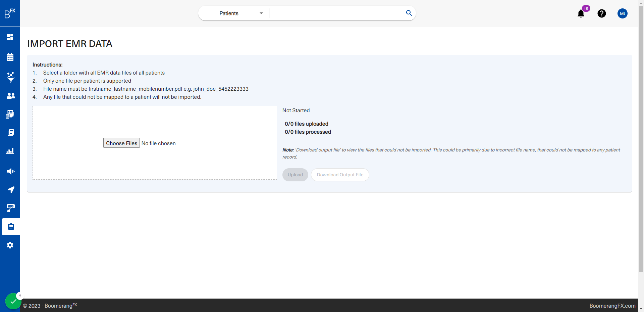Open the megaphone marketing icon
Image resolution: width=644 pixels, height=312 pixels.
(11, 171)
